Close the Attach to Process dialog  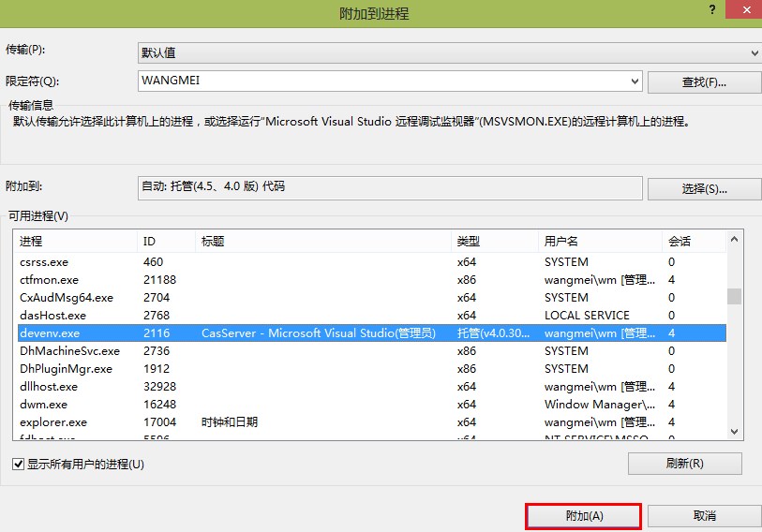746,9
